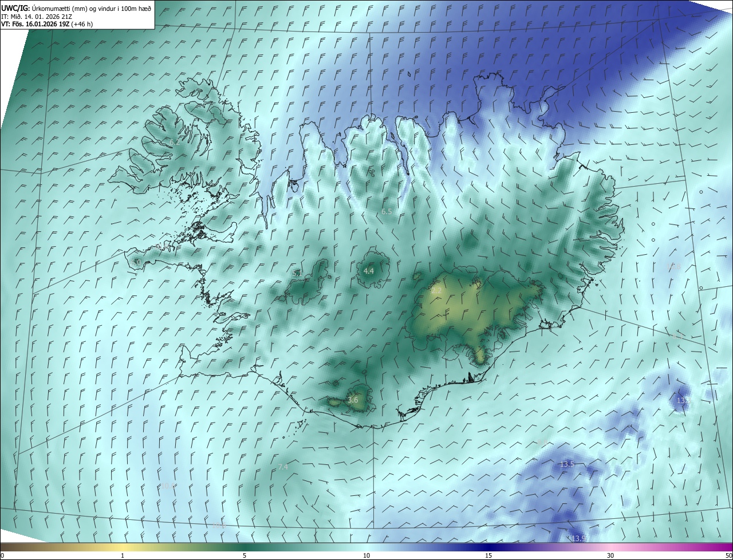733x560 pixels.
Task: Click the 7.4 value over the southern ocean
Action: 282,468
